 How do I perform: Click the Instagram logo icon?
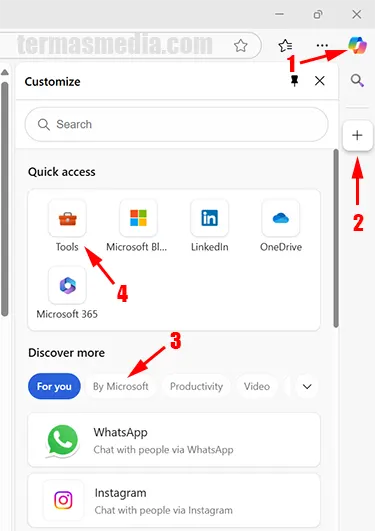pos(63,500)
